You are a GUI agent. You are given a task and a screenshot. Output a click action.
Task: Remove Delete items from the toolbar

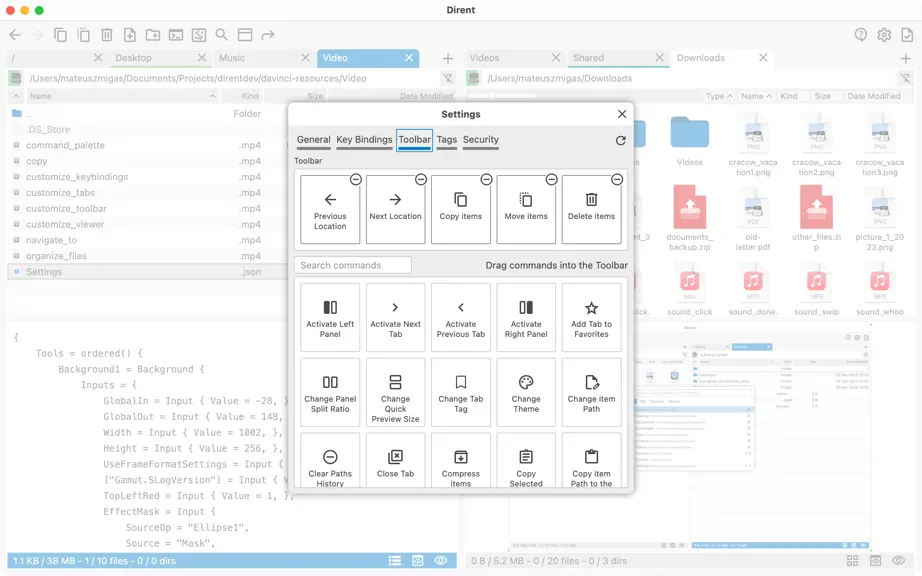(616, 179)
